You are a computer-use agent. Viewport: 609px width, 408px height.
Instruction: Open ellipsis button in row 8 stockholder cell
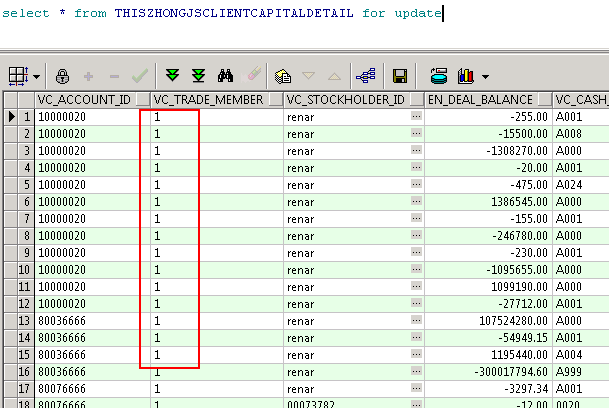[x=416, y=235]
